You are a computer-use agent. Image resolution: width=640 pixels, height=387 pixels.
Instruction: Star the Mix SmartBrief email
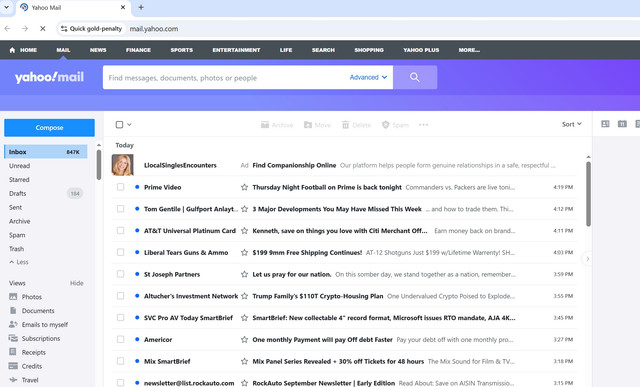click(x=244, y=361)
